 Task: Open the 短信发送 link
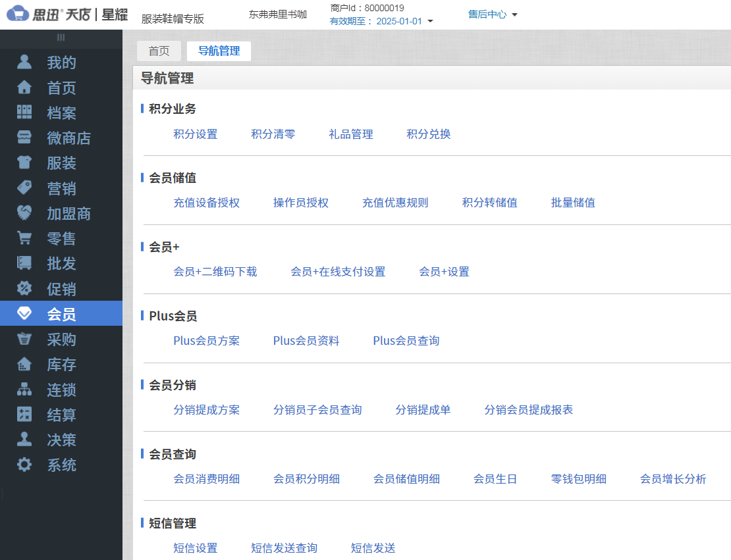point(373,547)
